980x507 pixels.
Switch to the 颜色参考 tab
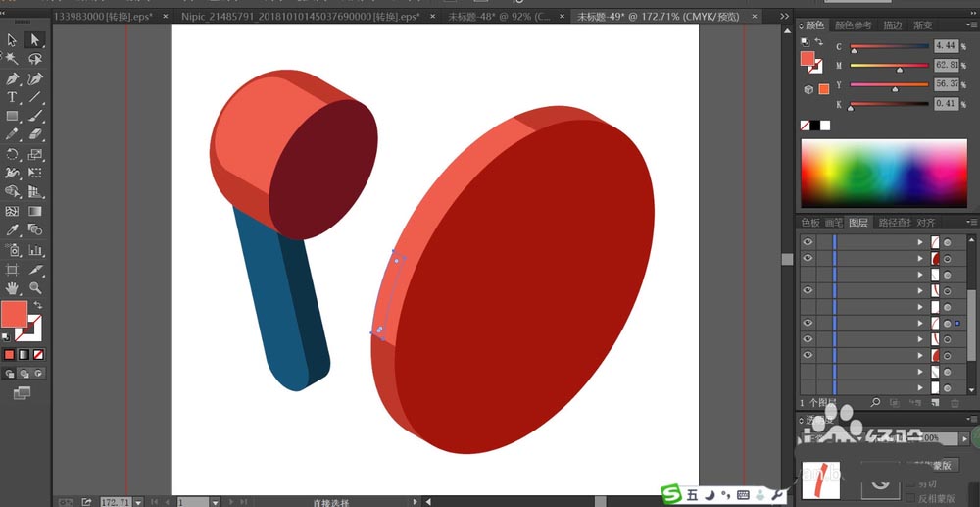click(x=854, y=25)
